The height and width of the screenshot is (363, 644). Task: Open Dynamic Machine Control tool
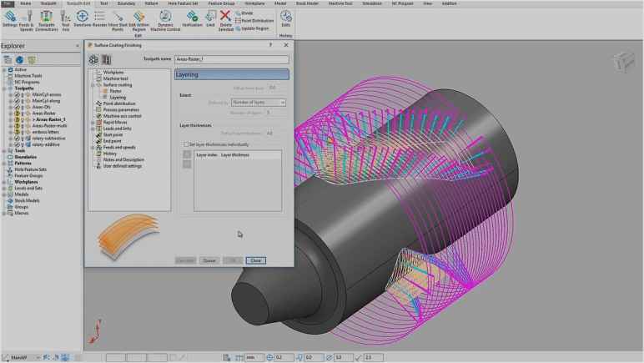[167, 17]
